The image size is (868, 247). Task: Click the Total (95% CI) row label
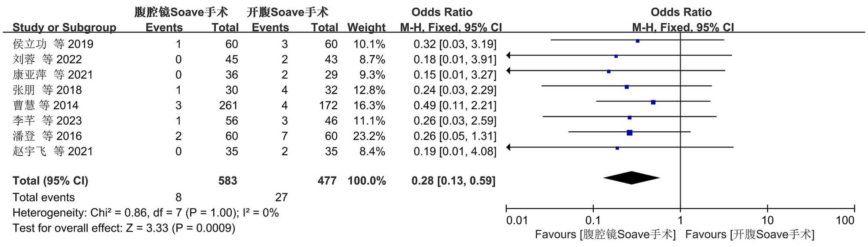50,181
